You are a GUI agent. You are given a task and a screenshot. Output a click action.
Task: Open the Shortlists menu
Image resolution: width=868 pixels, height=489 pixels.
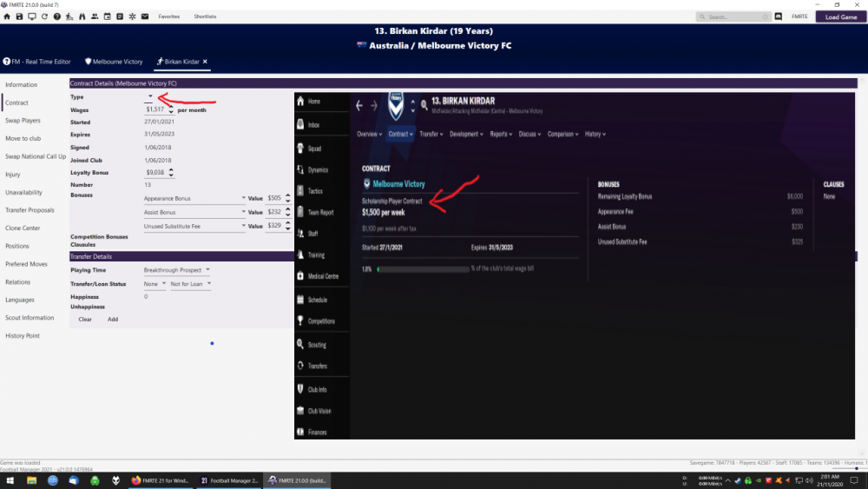click(x=205, y=17)
